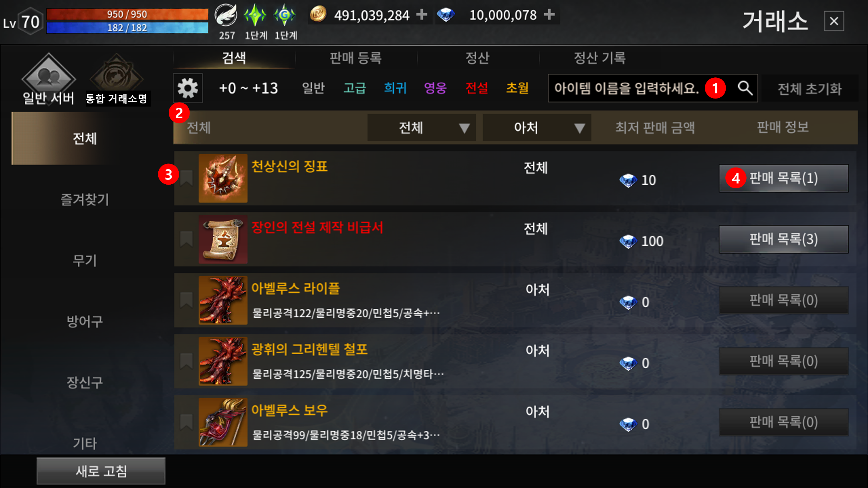Click the 새로 고침 refresh button
The width and height of the screenshot is (868, 488).
click(101, 471)
